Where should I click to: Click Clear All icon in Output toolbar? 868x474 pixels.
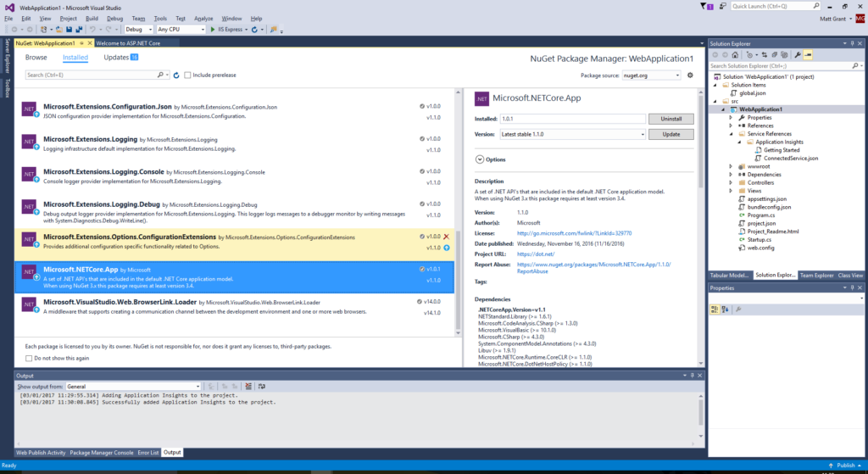click(248, 386)
